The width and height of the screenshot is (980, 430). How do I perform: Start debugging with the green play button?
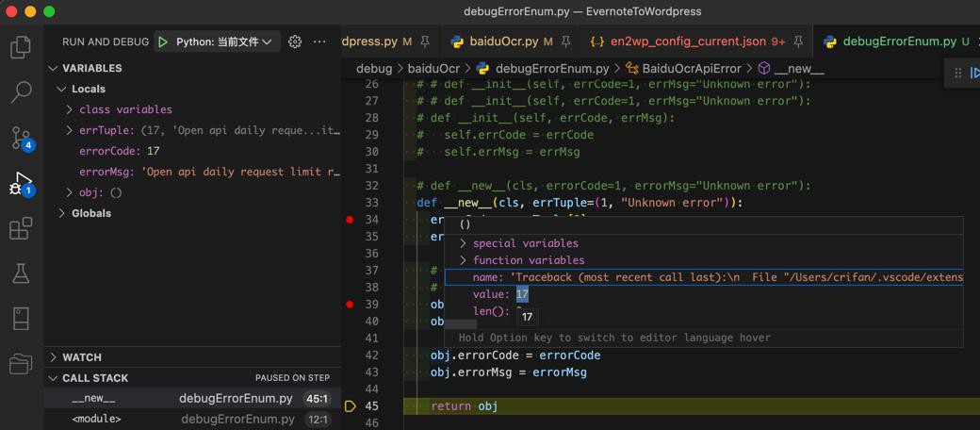(x=162, y=41)
